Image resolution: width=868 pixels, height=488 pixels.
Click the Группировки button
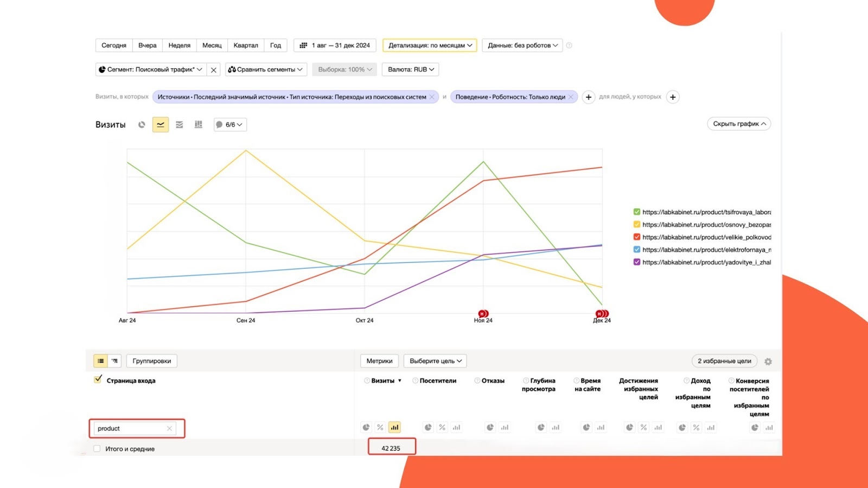[x=151, y=361]
